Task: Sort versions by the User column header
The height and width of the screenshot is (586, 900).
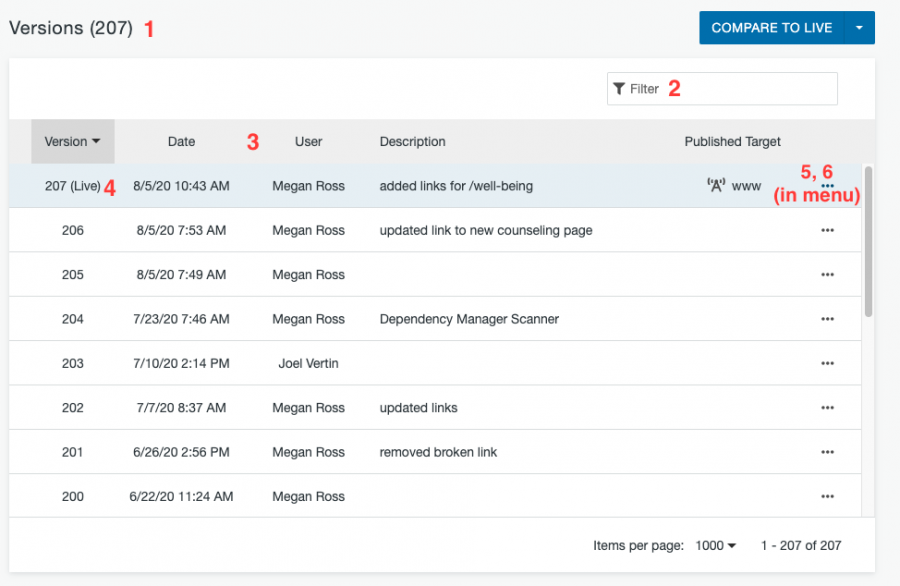Action: pos(308,141)
